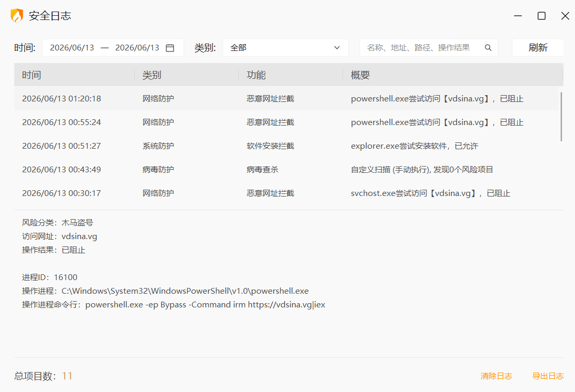Click the 系统防护 category cell
This screenshot has height=392, width=575.
[158, 146]
